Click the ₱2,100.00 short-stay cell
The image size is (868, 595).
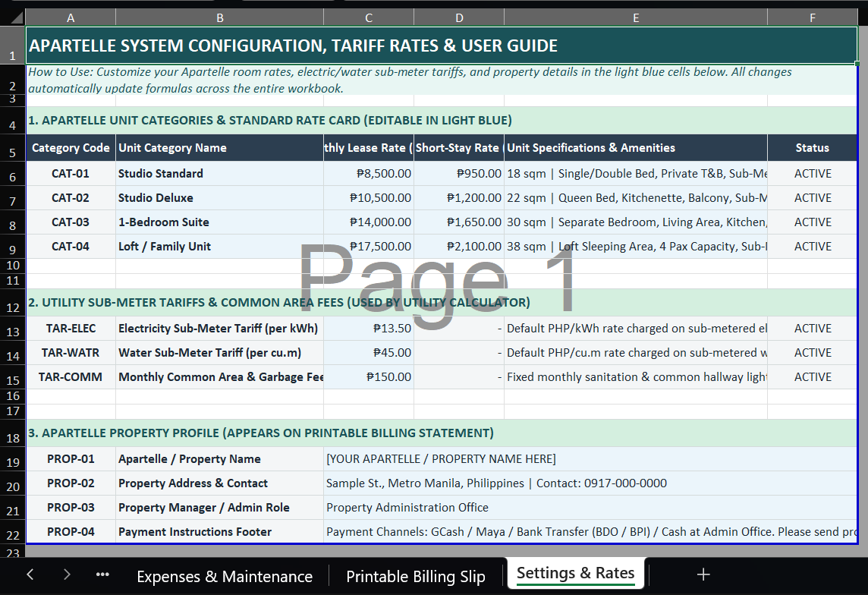459,247
